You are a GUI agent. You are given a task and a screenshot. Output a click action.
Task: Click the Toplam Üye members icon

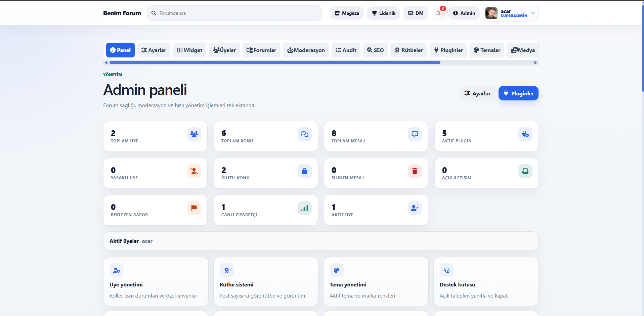(x=194, y=134)
